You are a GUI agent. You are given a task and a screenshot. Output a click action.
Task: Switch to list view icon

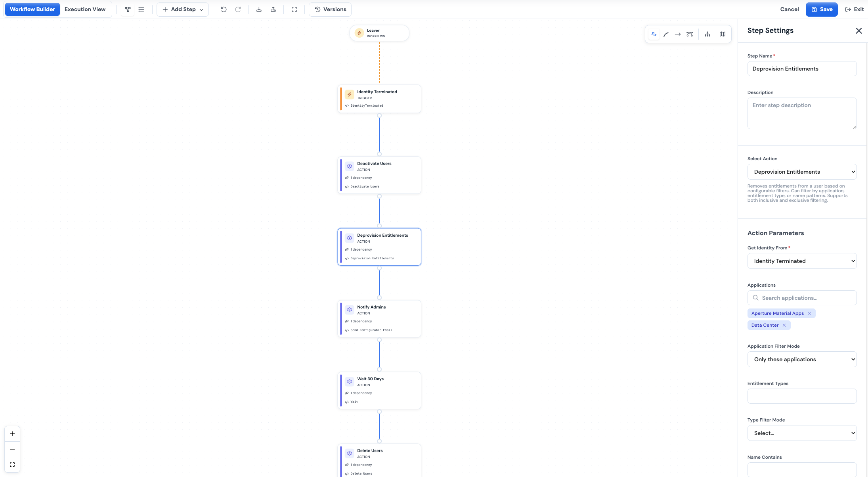click(141, 9)
